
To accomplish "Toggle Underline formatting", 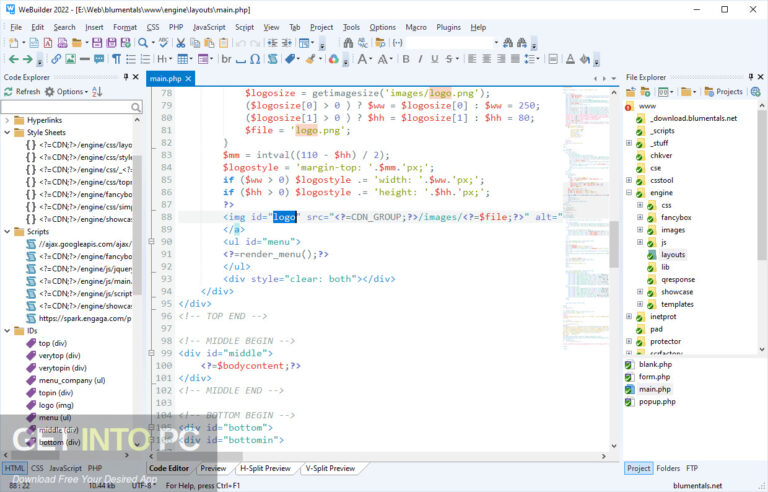I will [434, 59].
